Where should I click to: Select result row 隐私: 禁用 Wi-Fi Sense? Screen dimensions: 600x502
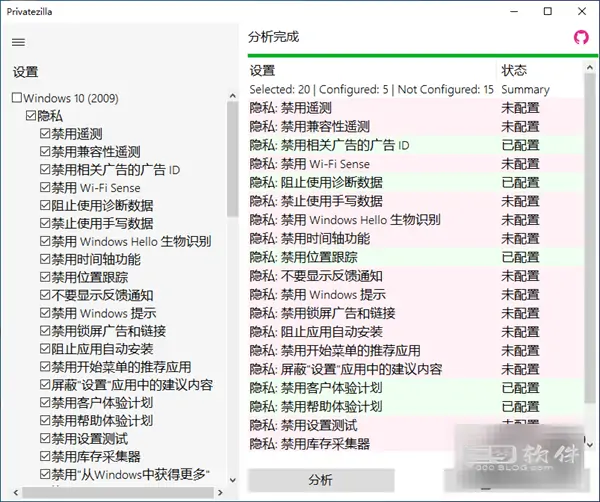(x=416, y=164)
